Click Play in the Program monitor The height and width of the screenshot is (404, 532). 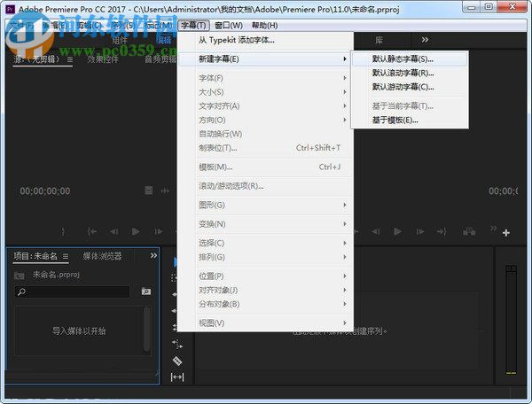coord(397,231)
